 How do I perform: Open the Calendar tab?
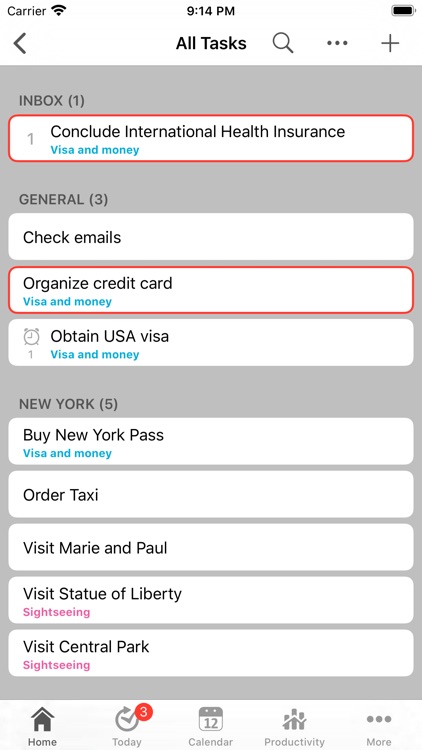coord(211,727)
